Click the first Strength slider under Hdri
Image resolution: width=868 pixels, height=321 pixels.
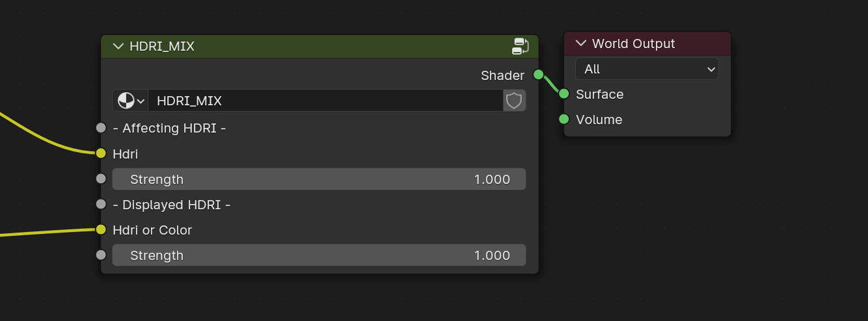319,179
